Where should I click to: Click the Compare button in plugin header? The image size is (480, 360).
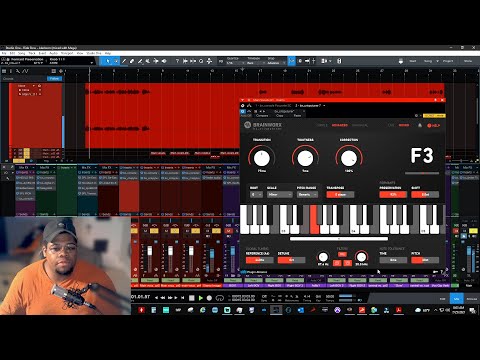click(x=262, y=116)
